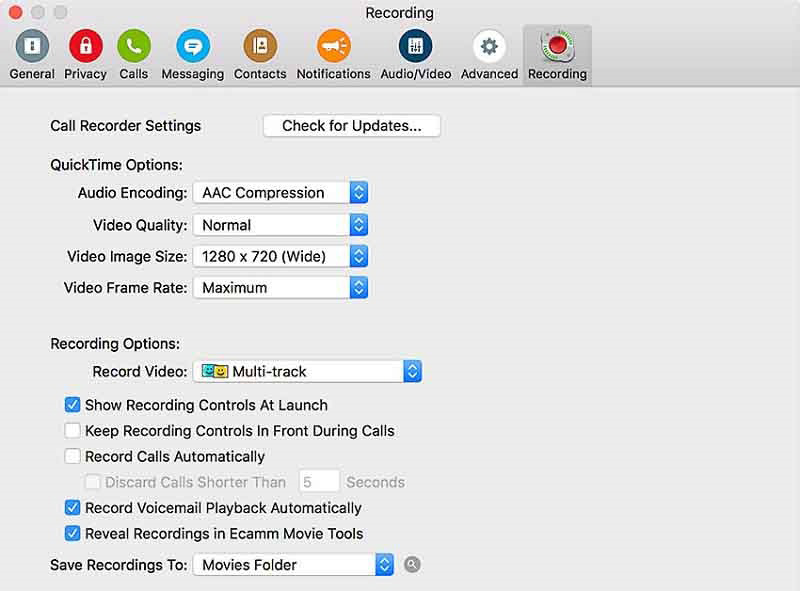Open the Video Image Size dropdown
Image resolution: width=800 pixels, height=591 pixels.
pyautogui.click(x=280, y=257)
